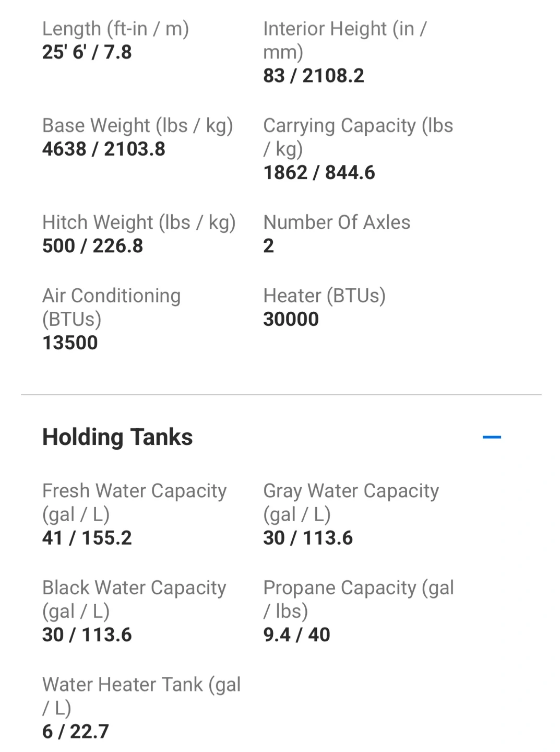Click the Number Of Axles label

tap(337, 222)
